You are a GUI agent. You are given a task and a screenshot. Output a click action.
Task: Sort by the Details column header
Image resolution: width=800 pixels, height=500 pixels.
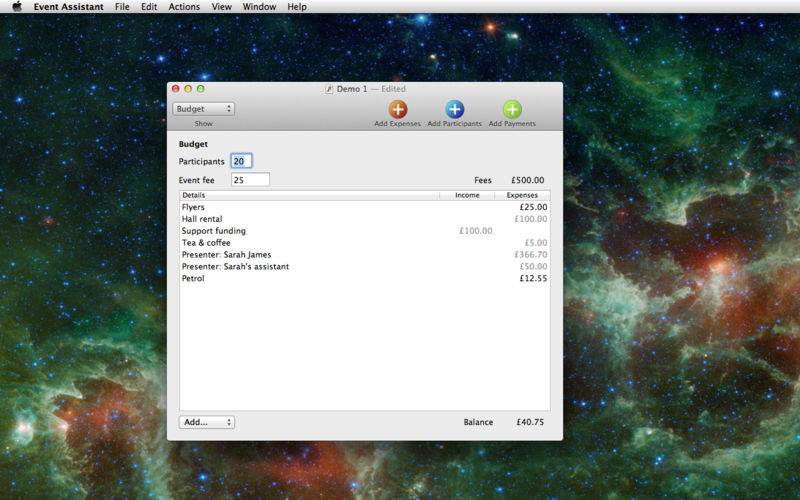pos(309,195)
